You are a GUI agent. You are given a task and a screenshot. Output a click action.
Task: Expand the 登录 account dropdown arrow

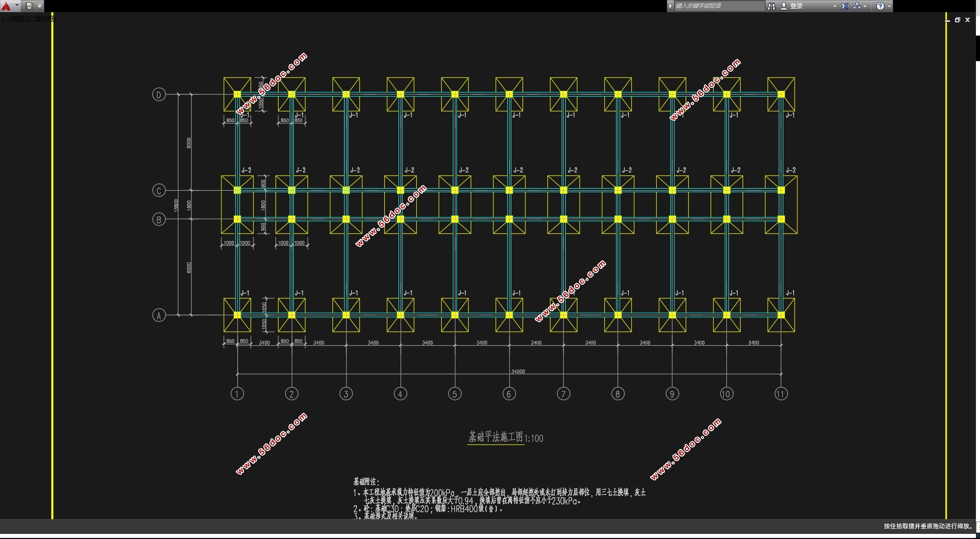coord(835,6)
